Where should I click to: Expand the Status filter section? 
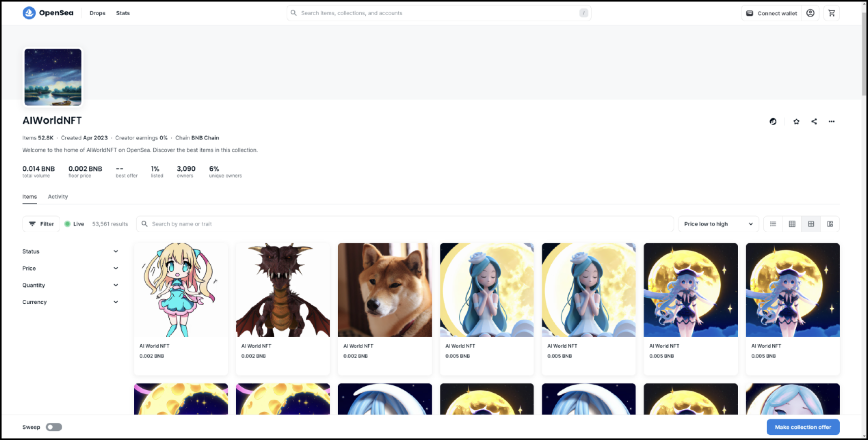click(x=70, y=251)
